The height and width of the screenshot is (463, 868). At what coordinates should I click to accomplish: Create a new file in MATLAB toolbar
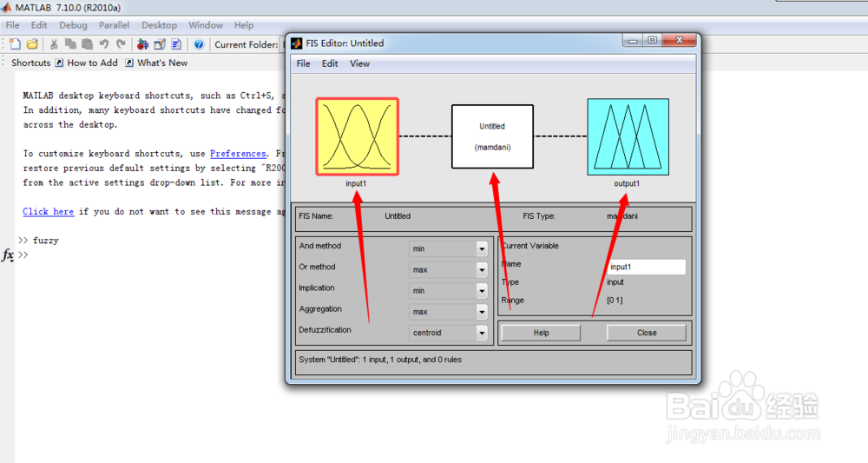point(16,44)
